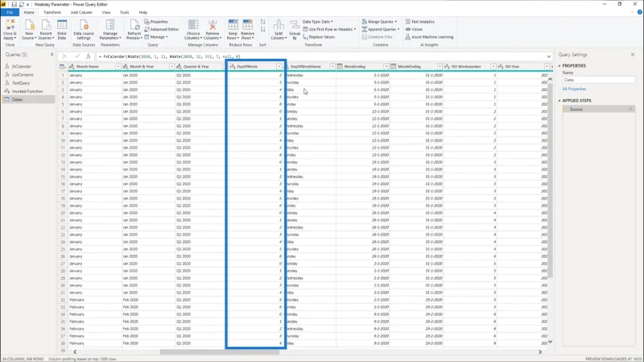Collapse the PROPERTIES section
Viewport: 644px width, 362px height.
point(559,66)
